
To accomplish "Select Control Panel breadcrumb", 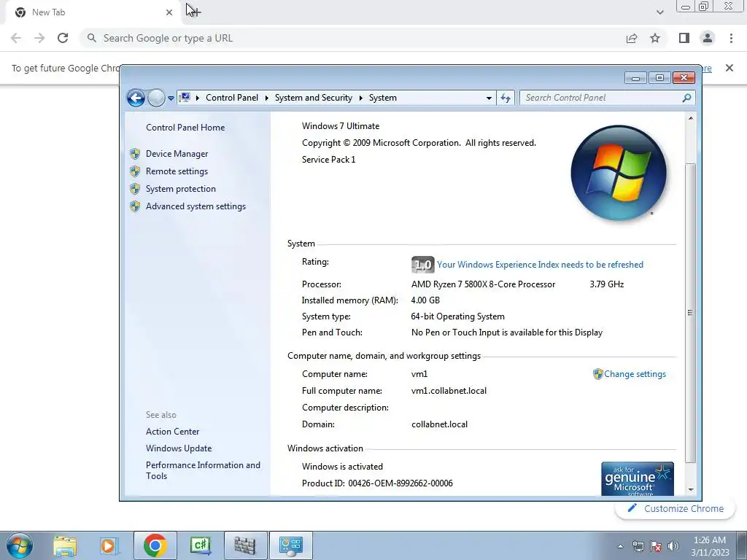I will coord(232,98).
